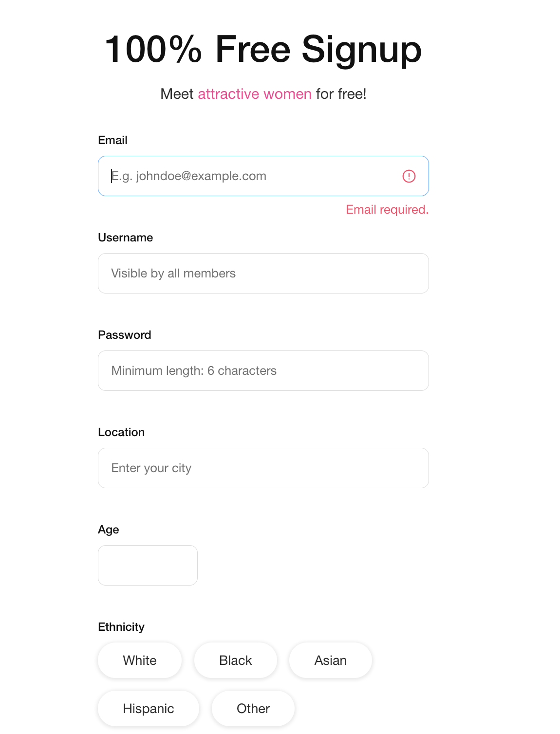This screenshot has width=560, height=734.
Task: Select Black as ethnicity
Action: [235, 661]
